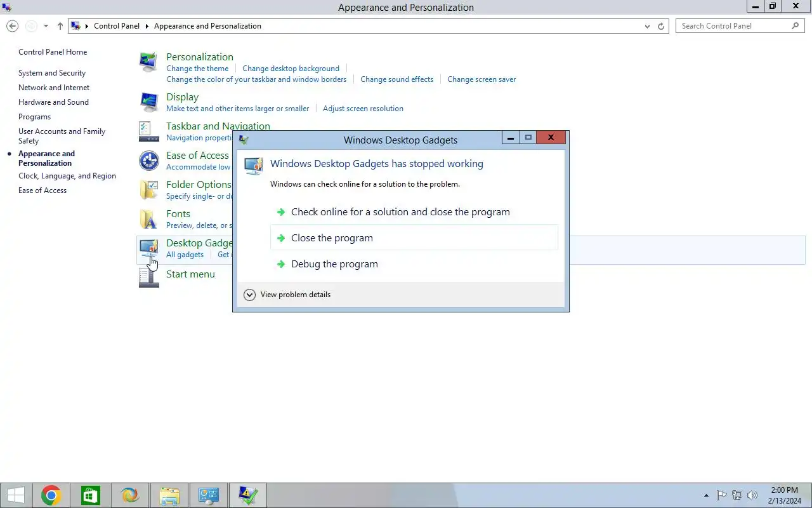Open Firefox from taskbar

130,495
